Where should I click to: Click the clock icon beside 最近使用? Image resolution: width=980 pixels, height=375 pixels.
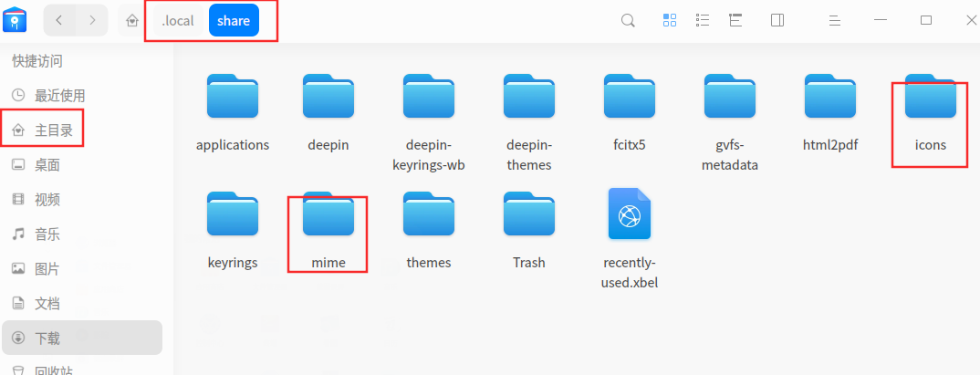[18, 95]
